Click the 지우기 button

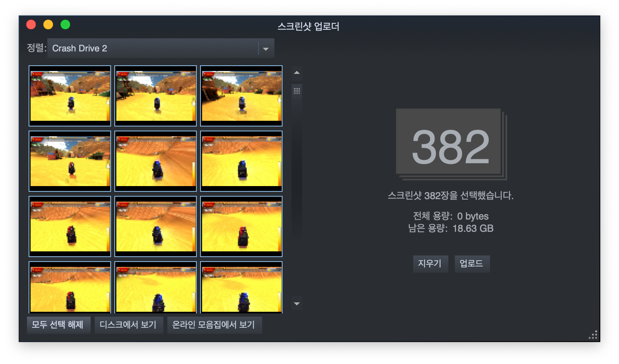pyautogui.click(x=430, y=264)
